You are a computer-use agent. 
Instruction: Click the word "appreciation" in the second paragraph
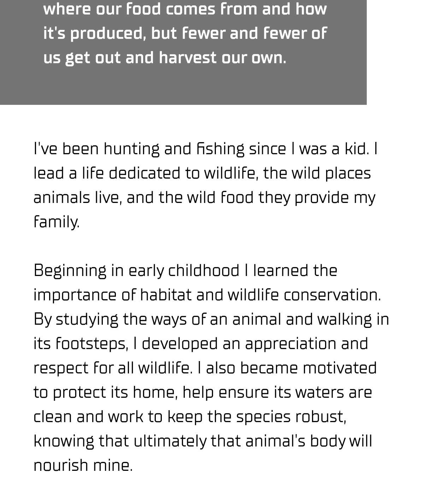290,343
